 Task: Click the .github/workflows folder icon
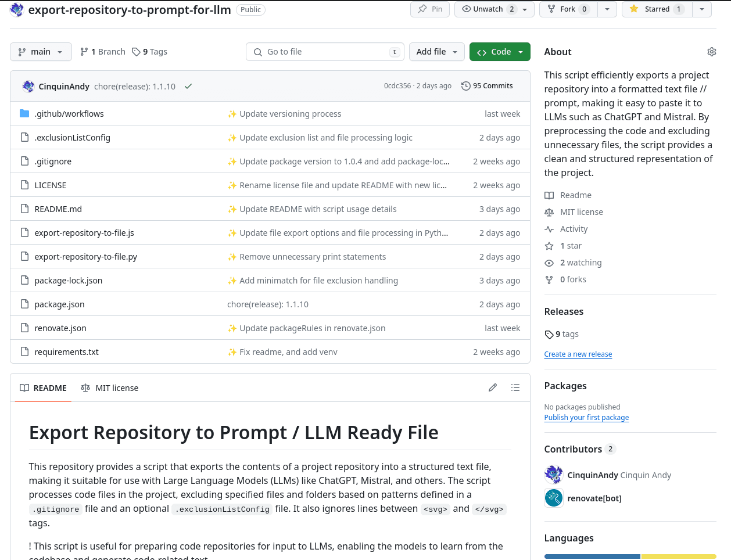[24, 114]
